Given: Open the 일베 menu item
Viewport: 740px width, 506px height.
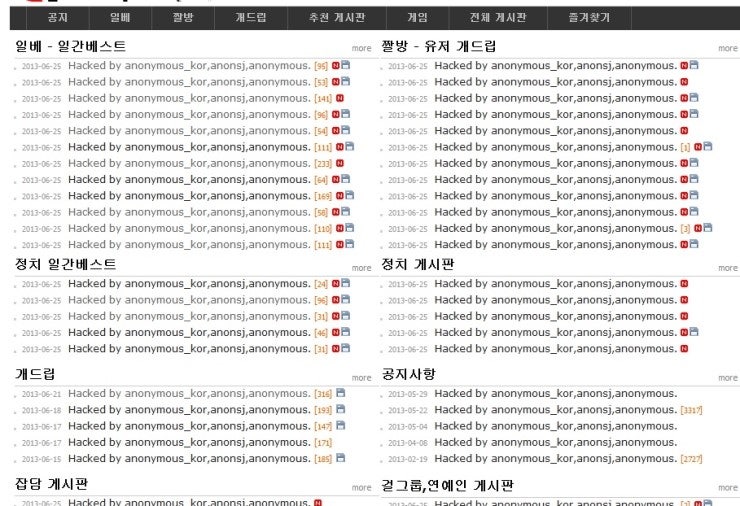Looking at the screenshot, I should (120, 17).
